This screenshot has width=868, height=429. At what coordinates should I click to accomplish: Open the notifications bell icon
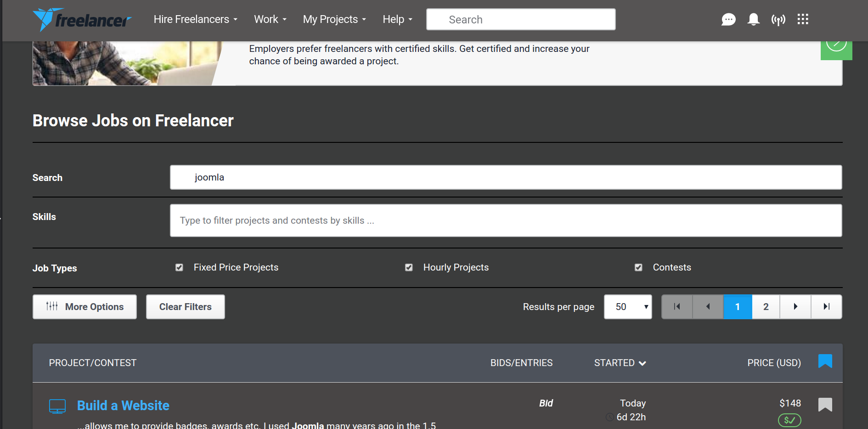coord(753,19)
